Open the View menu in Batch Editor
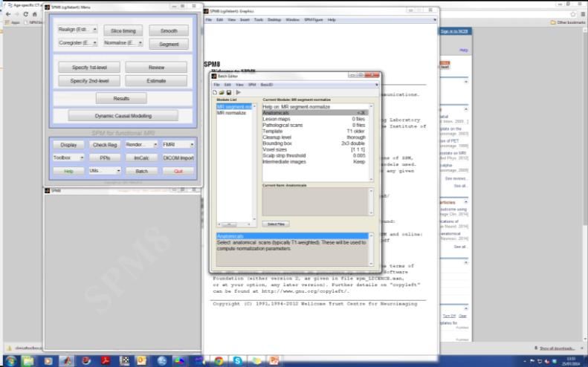The height and width of the screenshot is (367, 588). point(239,85)
